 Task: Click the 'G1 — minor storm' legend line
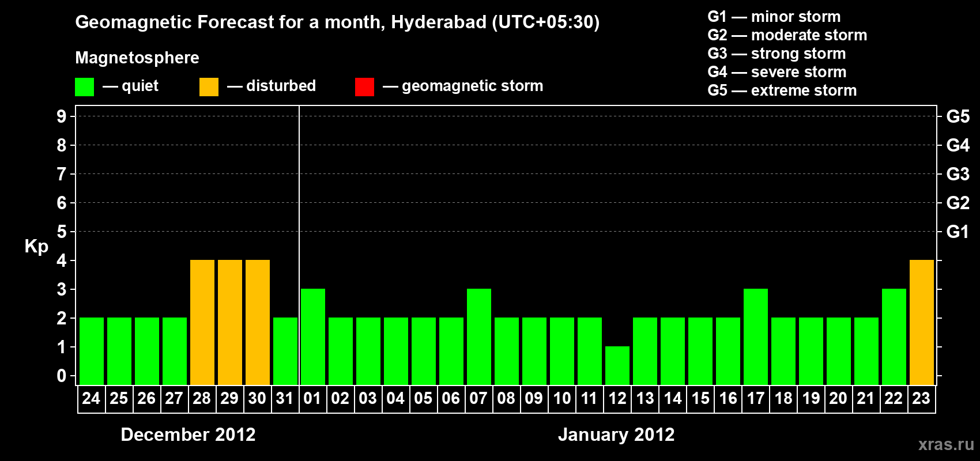(x=774, y=17)
